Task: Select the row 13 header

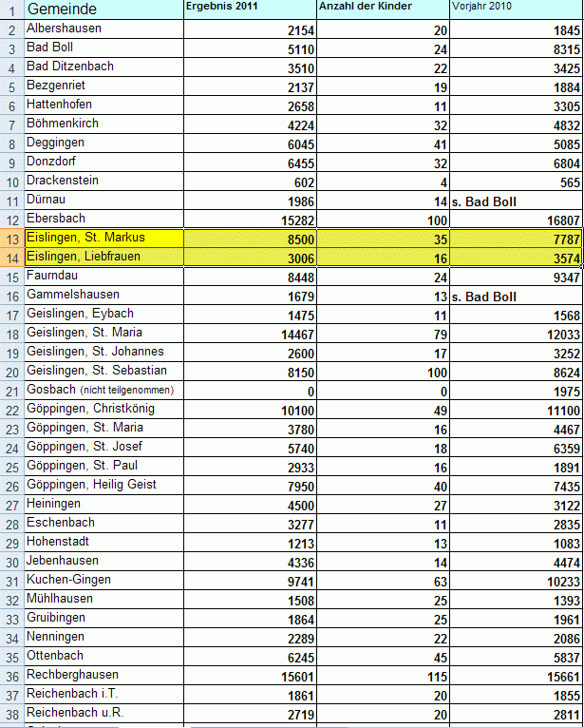Action: pos(10,239)
